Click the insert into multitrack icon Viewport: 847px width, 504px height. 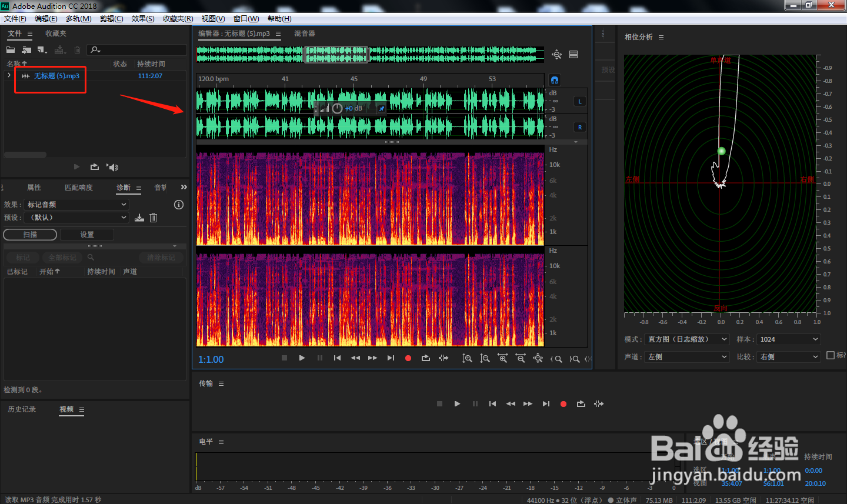tap(60, 50)
